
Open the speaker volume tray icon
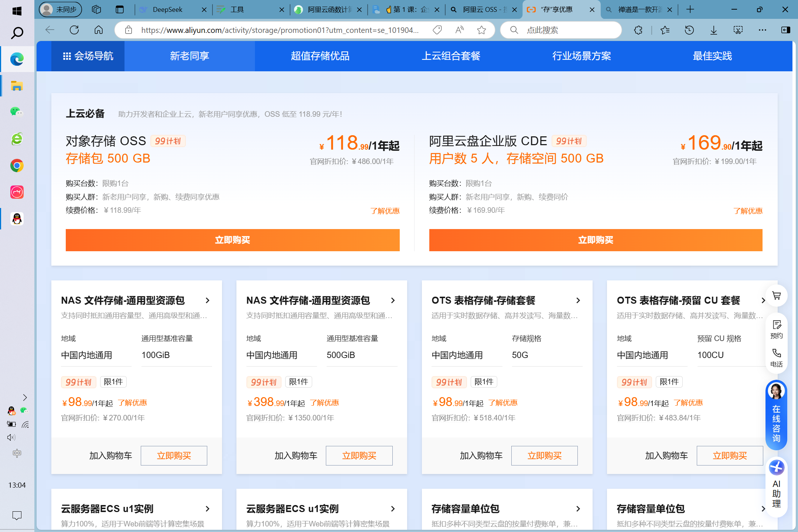pyautogui.click(x=11, y=437)
